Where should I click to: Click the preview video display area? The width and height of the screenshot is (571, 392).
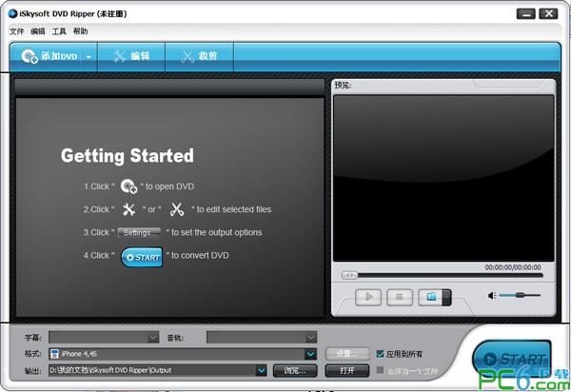(x=443, y=178)
